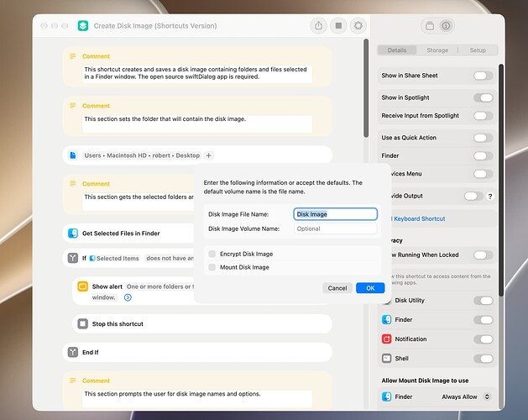Viewport: 528px width, 420px height.
Task: Click the 'Get Selected Files in Finder' action
Action: pos(121,234)
